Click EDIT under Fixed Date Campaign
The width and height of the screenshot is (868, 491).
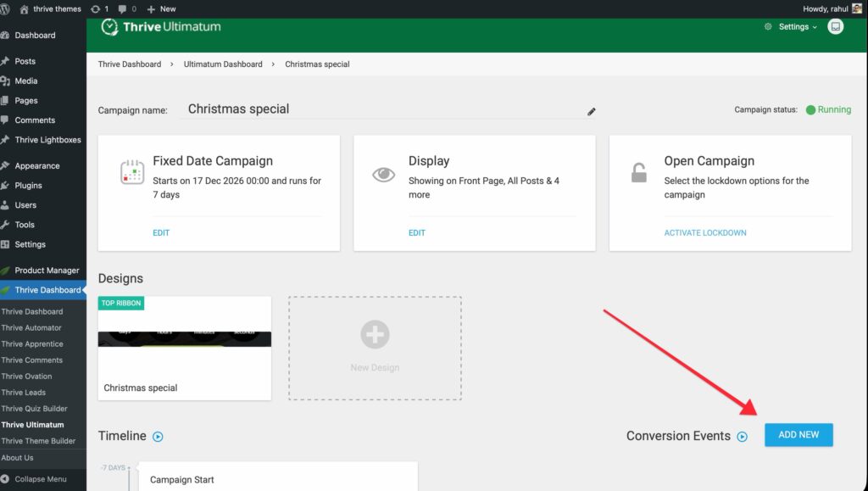pyautogui.click(x=161, y=232)
